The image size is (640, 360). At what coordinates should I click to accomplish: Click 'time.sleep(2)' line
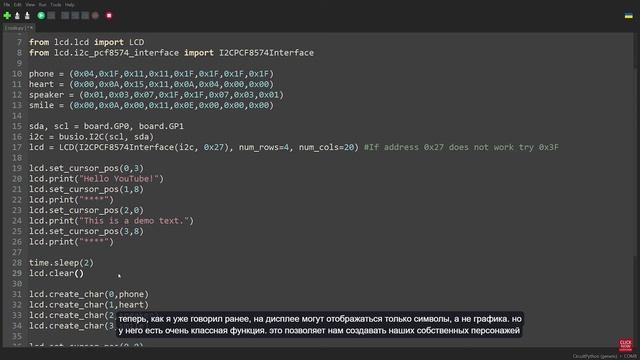click(61, 263)
